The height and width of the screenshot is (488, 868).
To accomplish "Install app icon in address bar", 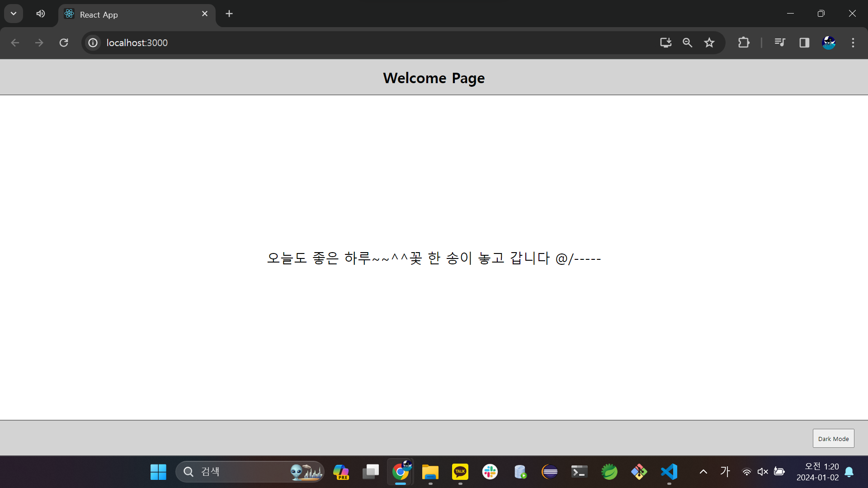I will (x=665, y=42).
